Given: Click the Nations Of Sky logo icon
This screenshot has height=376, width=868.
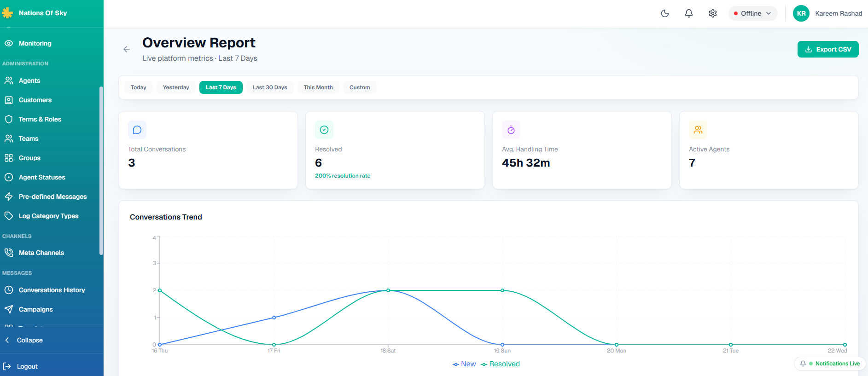Looking at the screenshot, I should point(7,13).
